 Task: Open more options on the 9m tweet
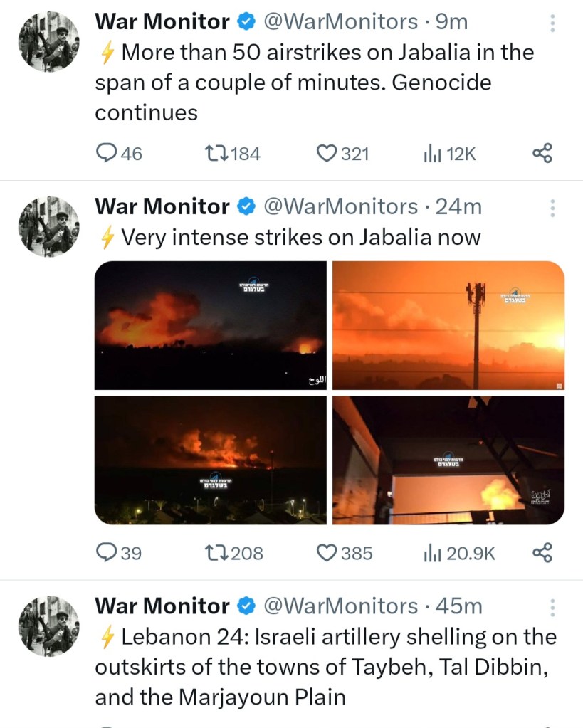[x=552, y=24]
